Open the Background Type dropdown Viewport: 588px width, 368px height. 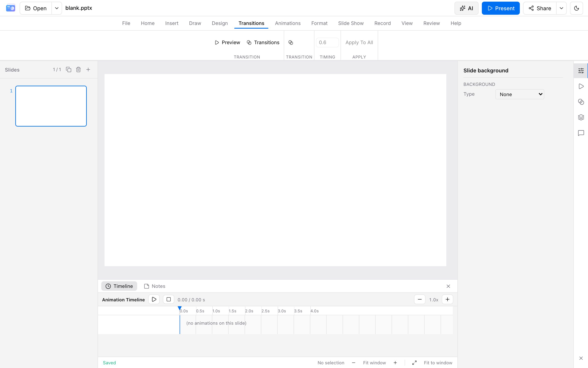pyautogui.click(x=519, y=94)
